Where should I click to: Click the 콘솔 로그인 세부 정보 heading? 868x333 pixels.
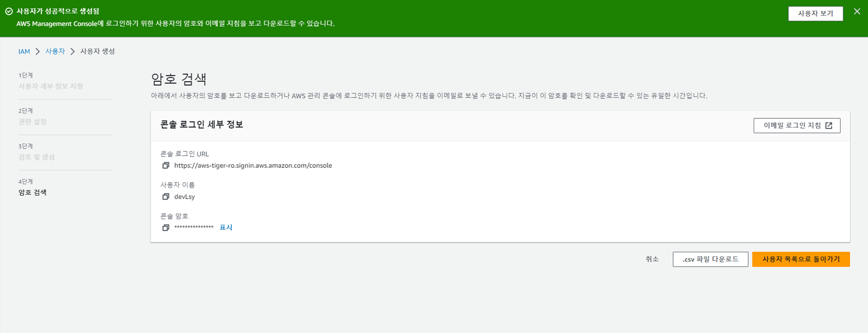click(x=202, y=125)
